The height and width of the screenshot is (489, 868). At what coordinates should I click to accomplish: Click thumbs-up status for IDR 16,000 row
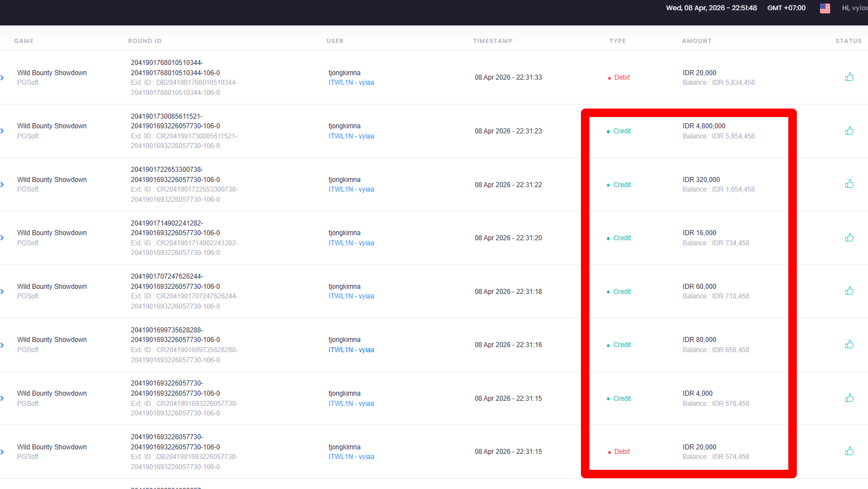[x=849, y=237]
